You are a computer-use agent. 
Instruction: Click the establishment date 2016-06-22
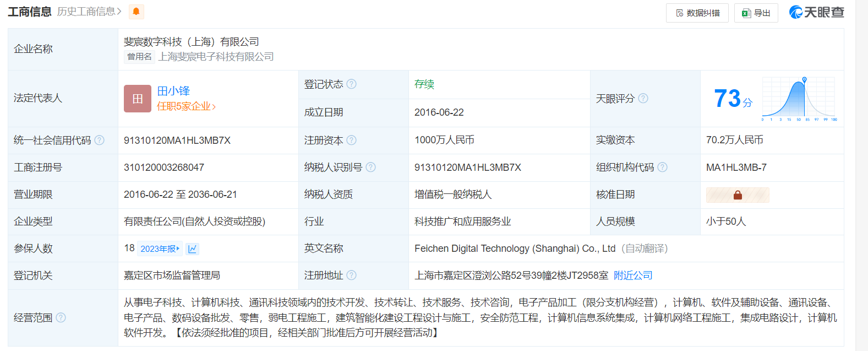439,112
